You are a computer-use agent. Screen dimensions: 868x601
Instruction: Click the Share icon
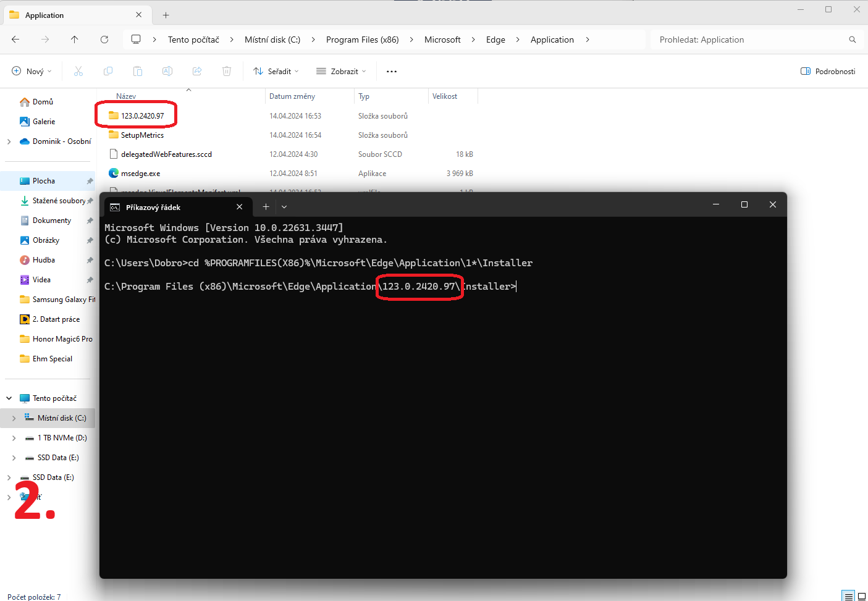(197, 72)
